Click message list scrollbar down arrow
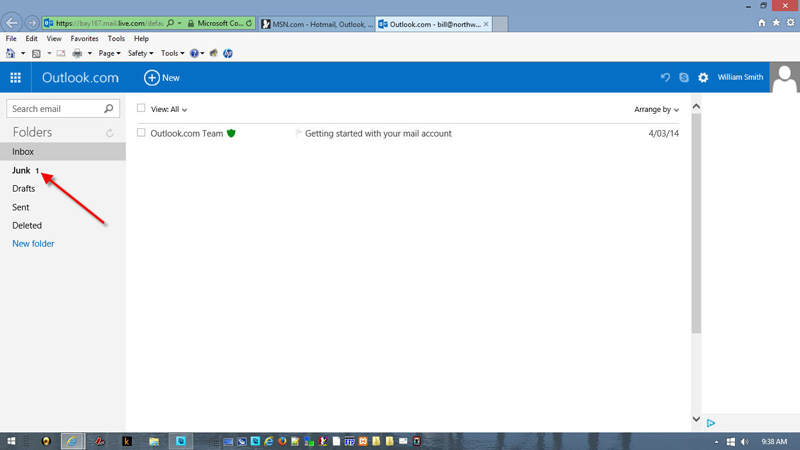800x450 pixels. pyautogui.click(x=696, y=419)
